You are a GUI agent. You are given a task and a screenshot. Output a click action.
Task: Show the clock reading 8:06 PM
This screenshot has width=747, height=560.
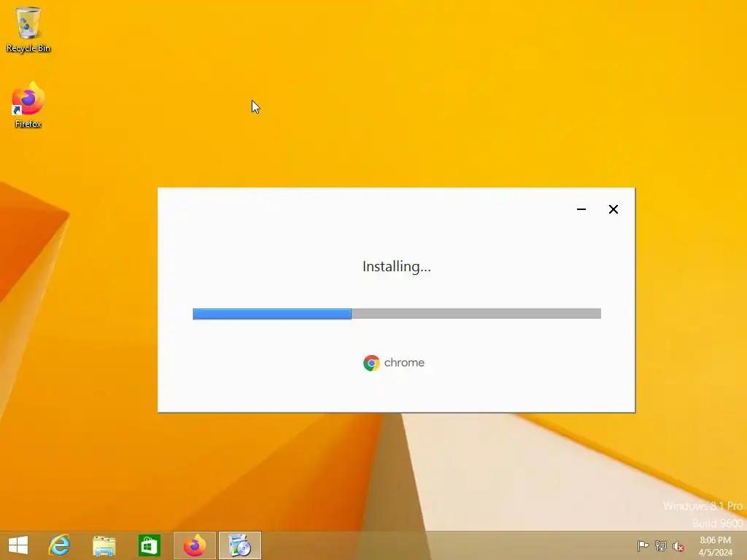(715, 540)
